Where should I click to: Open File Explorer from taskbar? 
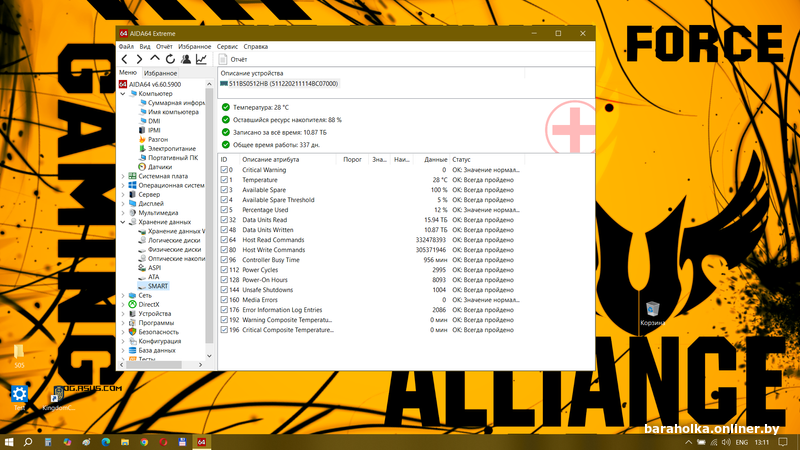click(x=125, y=442)
